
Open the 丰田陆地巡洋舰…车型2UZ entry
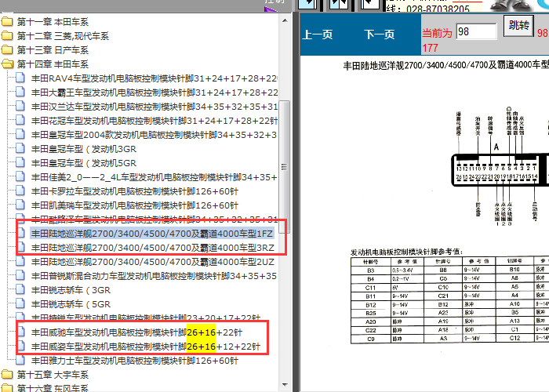point(153,262)
